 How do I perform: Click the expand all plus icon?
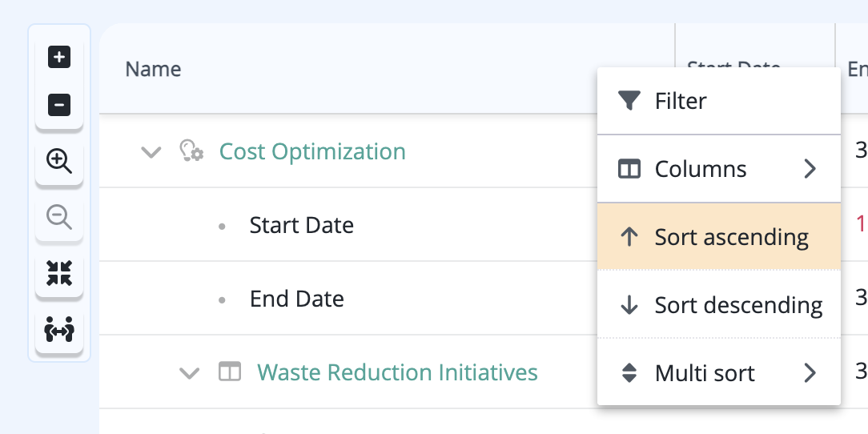pyautogui.click(x=59, y=57)
